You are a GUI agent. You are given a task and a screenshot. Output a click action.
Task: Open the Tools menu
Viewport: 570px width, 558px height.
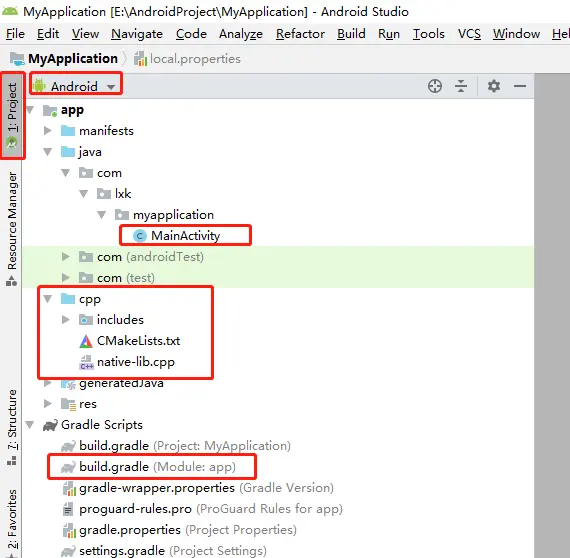pos(429,34)
